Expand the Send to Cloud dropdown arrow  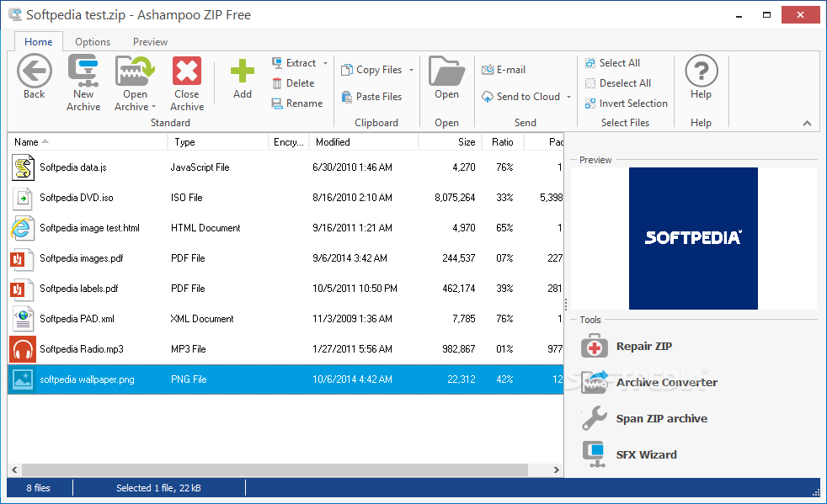[x=568, y=97]
